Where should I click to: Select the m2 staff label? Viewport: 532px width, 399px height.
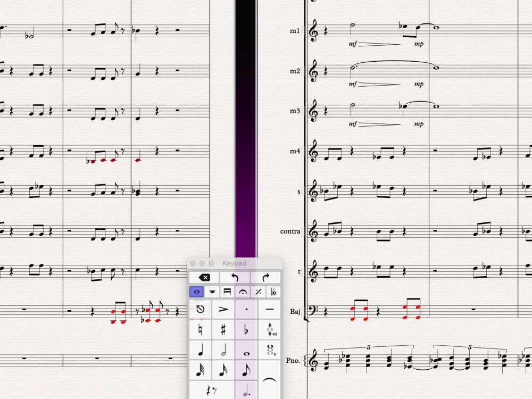(295, 71)
